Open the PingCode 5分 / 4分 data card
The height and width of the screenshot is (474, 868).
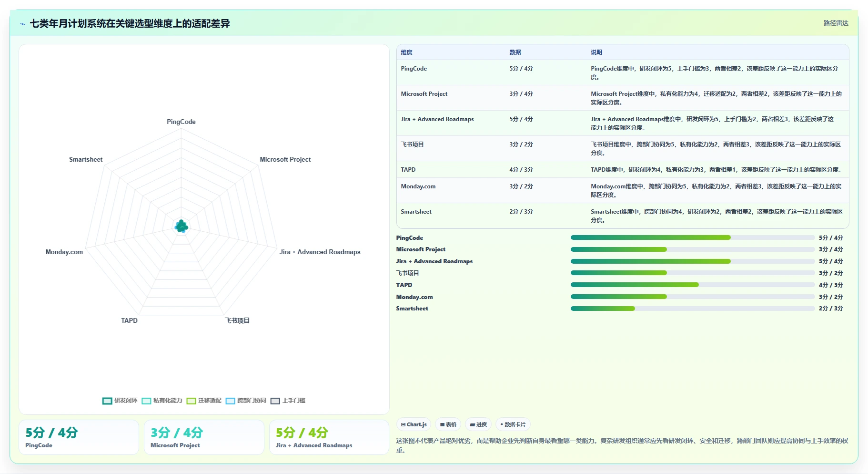(x=79, y=437)
